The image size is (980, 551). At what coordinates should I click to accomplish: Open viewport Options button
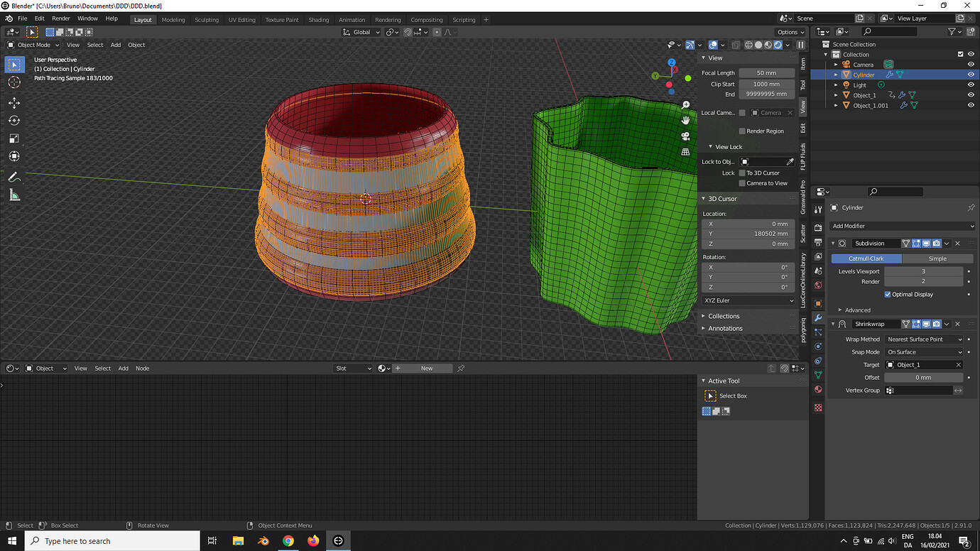790,32
